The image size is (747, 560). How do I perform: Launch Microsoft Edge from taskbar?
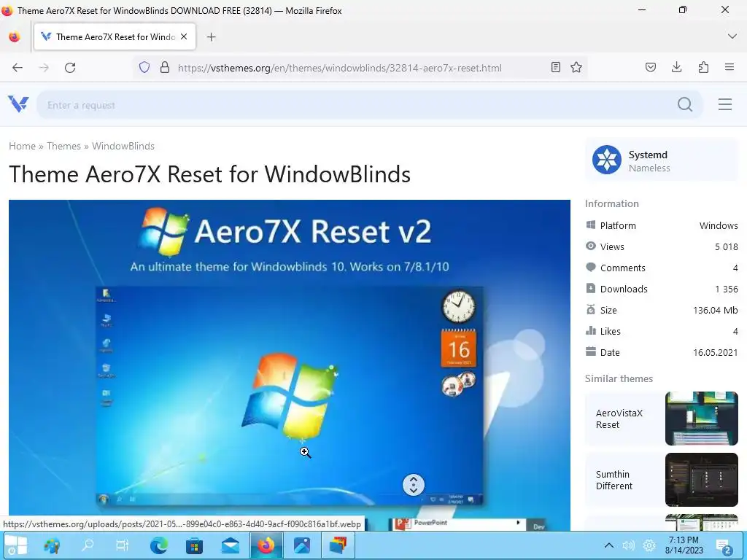(x=158, y=545)
